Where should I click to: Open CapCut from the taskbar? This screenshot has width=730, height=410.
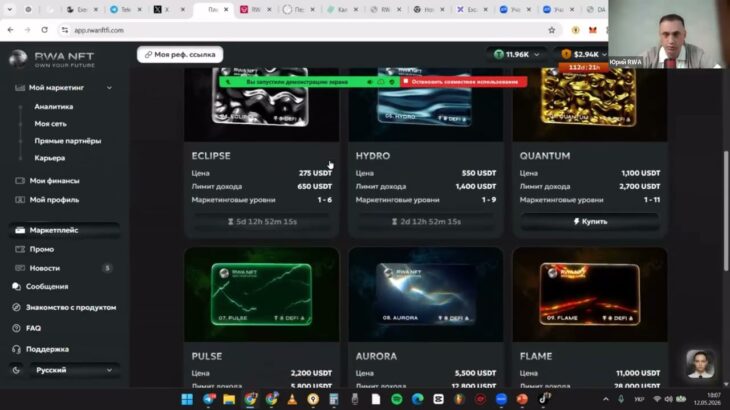click(x=439, y=399)
